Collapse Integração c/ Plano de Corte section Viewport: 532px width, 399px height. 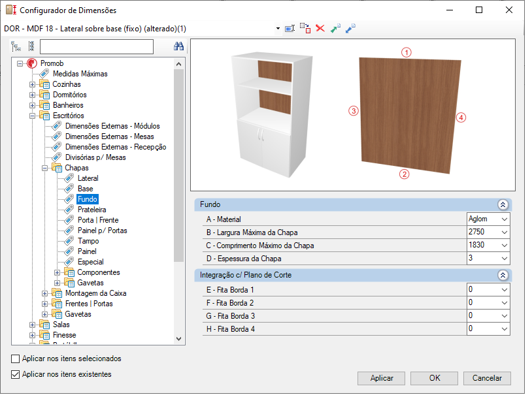503,275
